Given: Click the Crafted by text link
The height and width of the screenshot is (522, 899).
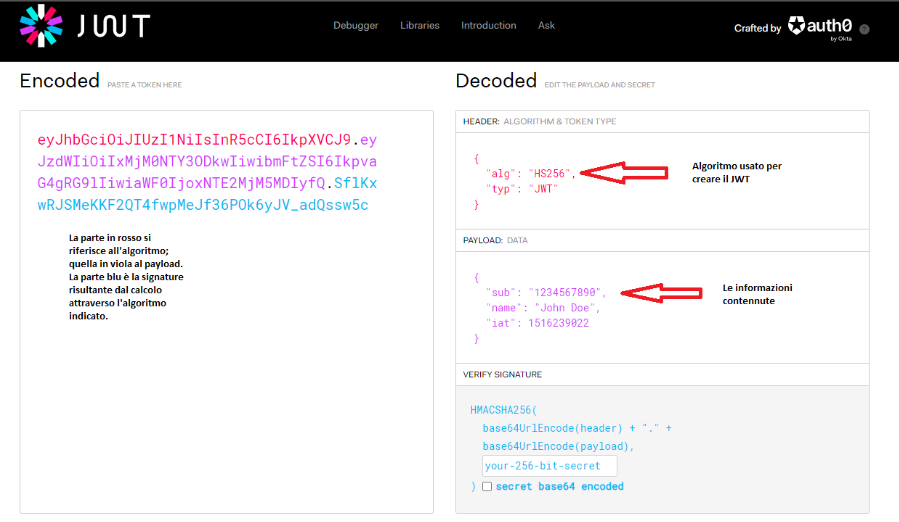Looking at the screenshot, I should (757, 28).
